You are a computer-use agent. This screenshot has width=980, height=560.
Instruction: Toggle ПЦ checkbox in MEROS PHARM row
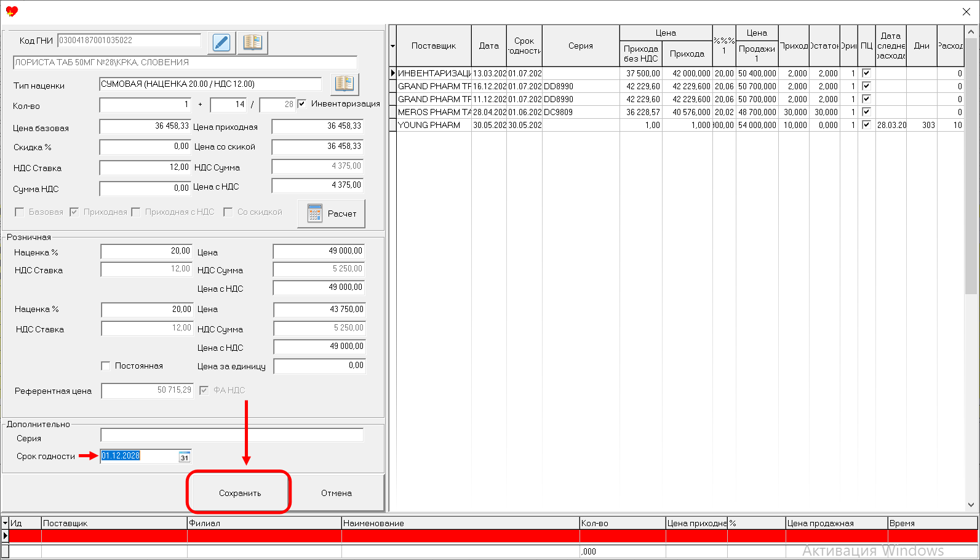point(866,112)
